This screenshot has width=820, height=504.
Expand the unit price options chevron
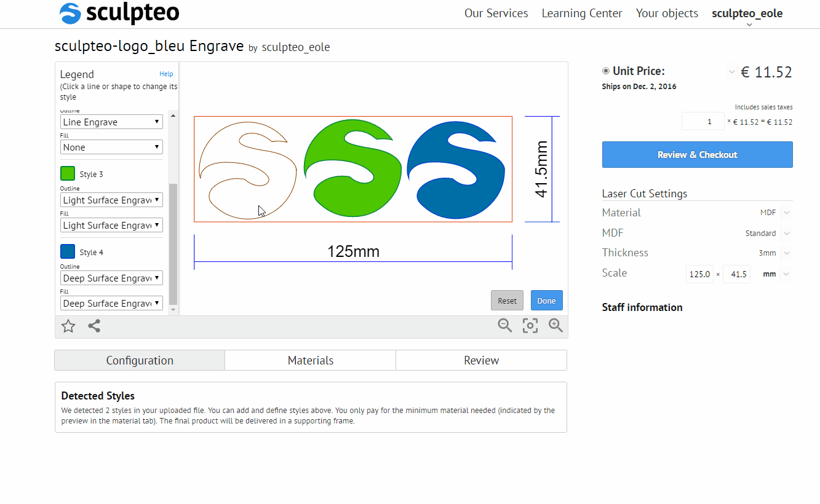(732, 72)
